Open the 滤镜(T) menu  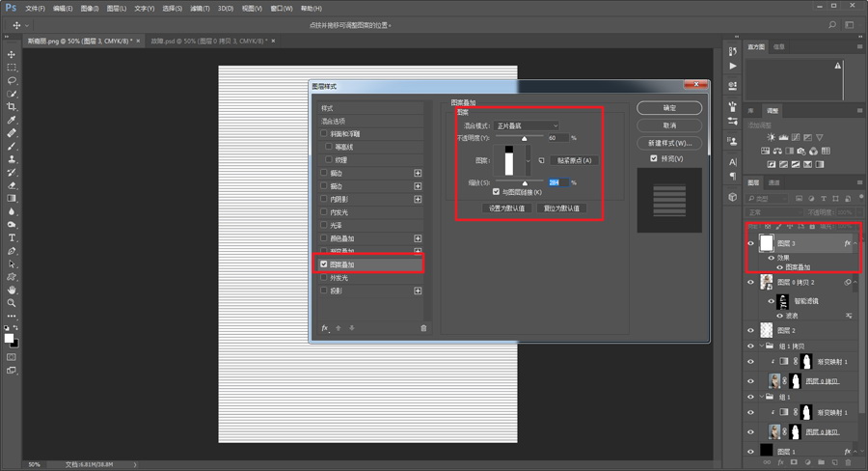[200, 9]
